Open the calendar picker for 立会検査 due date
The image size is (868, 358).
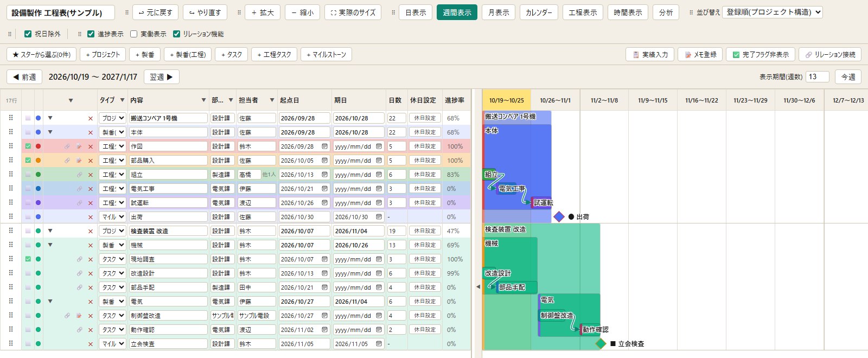point(379,344)
